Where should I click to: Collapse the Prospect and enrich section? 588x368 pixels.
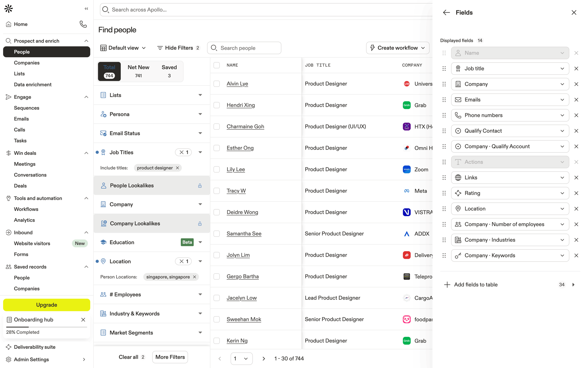point(86,41)
